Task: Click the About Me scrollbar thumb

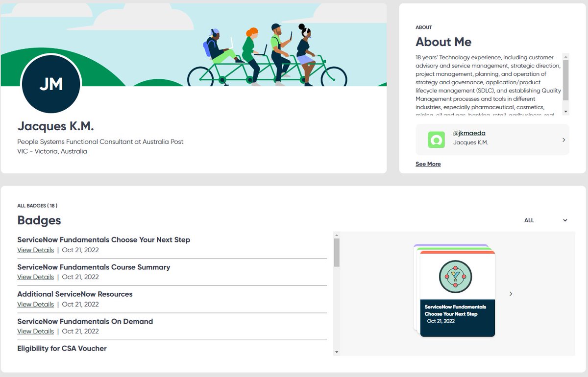Action: click(x=566, y=80)
